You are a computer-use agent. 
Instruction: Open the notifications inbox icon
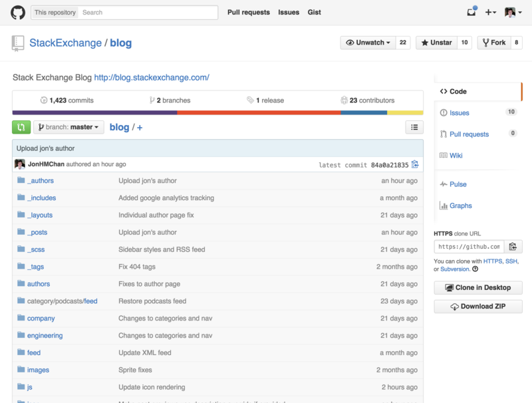[x=471, y=12]
